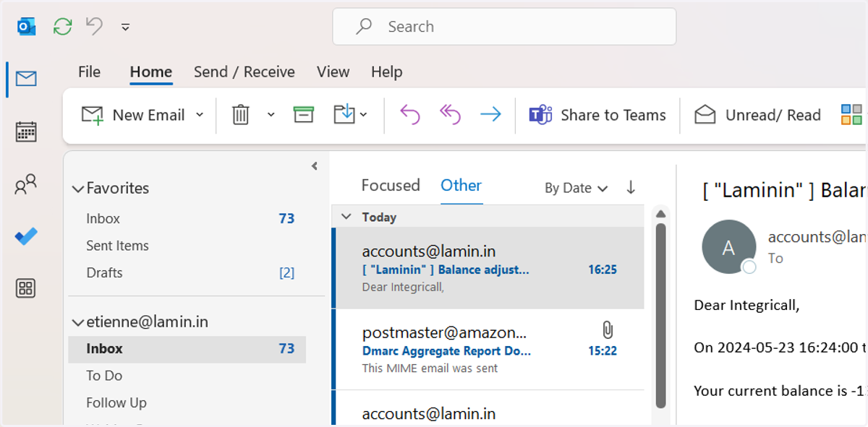868x427 pixels.
Task: Click the message list scroll up arrow
Action: (x=660, y=214)
